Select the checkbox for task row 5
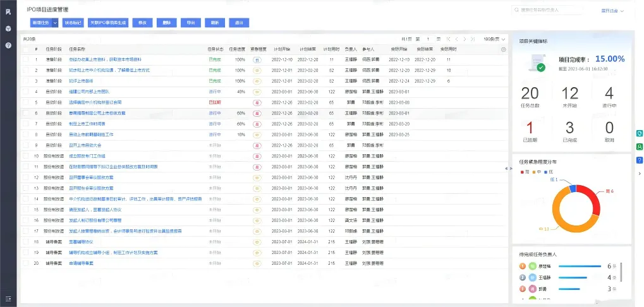This screenshot has width=644, height=307. coord(25,102)
